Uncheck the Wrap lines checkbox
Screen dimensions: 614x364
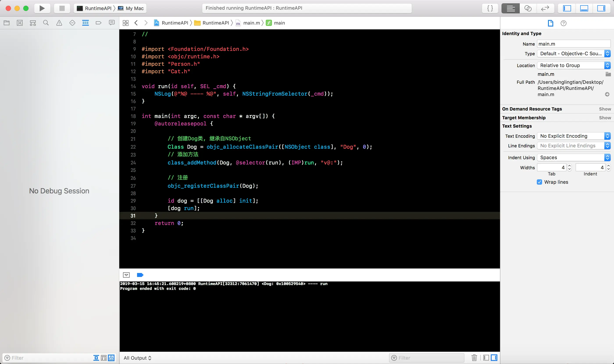click(x=539, y=182)
